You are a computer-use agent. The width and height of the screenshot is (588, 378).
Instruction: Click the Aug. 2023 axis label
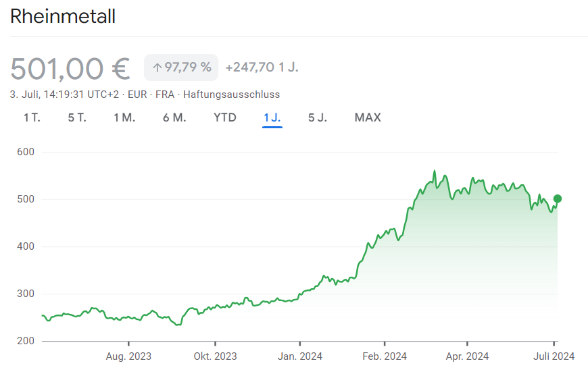[128, 356]
